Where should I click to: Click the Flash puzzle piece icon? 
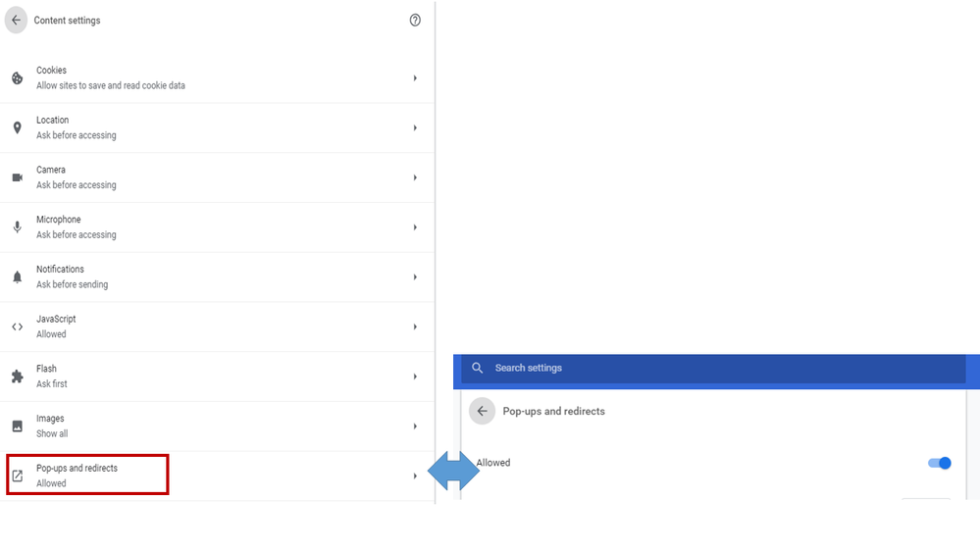tap(17, 376)
